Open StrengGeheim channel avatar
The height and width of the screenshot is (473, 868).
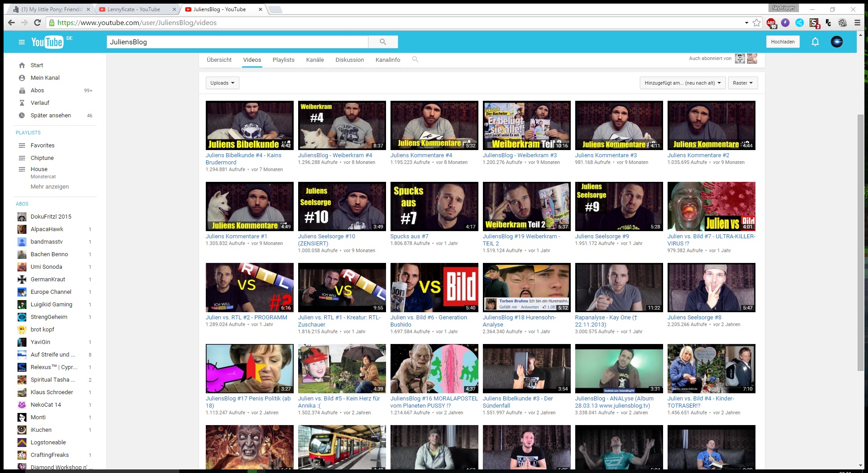(22, 317)
